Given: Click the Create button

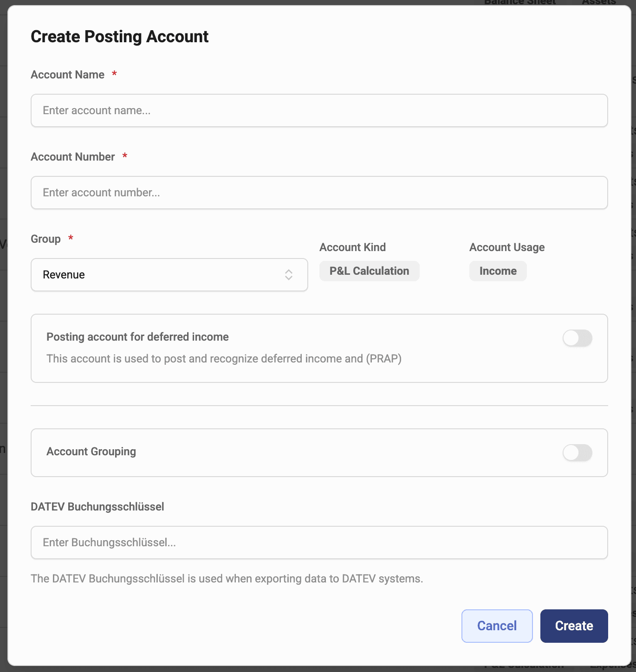Looking at the screenshot, I should coord(574,626).
